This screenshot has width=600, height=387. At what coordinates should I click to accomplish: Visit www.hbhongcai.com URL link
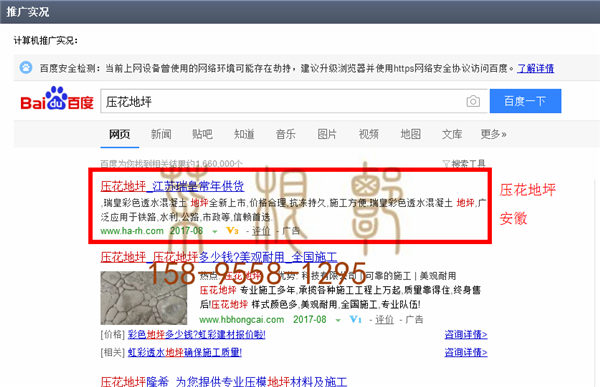[x=242, y=319]
